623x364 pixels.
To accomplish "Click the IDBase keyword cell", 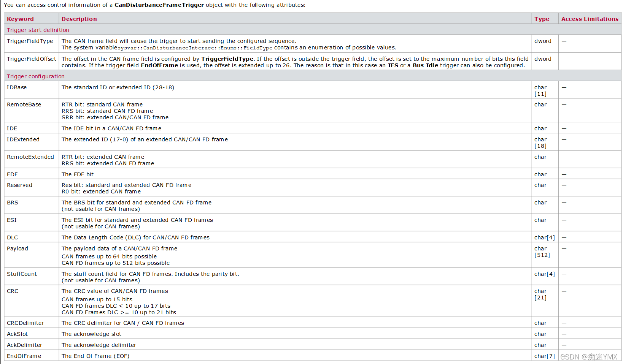I will [x=32, y=90].
